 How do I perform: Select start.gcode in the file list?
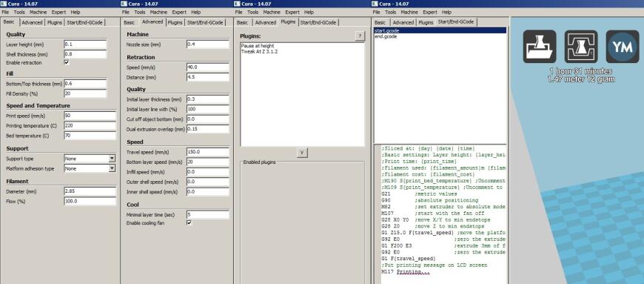(x=440, y=30)
